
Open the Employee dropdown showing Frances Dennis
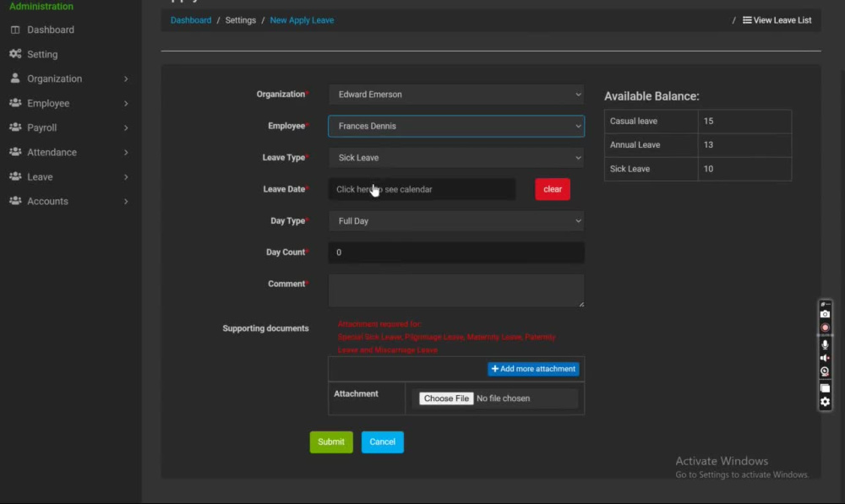[456, 126]
